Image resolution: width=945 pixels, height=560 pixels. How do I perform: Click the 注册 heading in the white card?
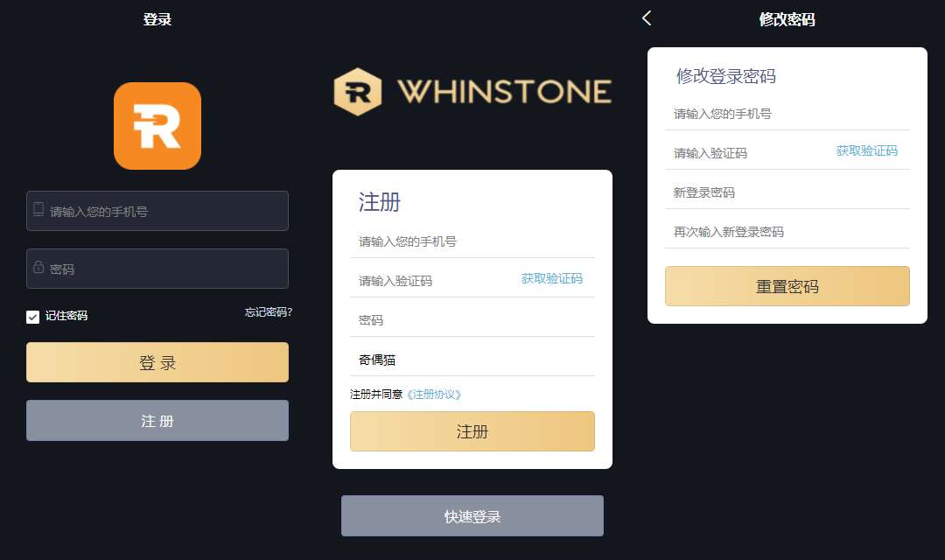[x=380, y=202]
